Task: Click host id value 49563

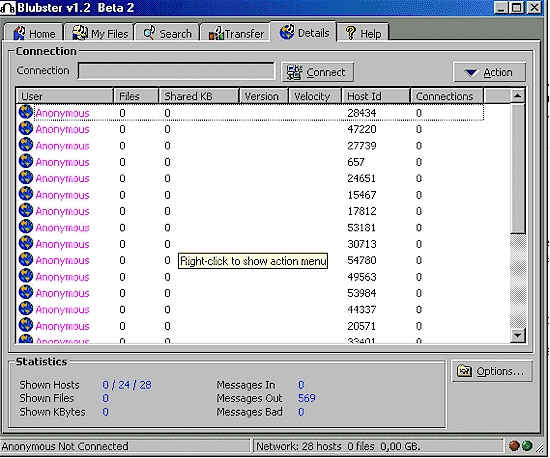Action: click(x=362, y=277)
